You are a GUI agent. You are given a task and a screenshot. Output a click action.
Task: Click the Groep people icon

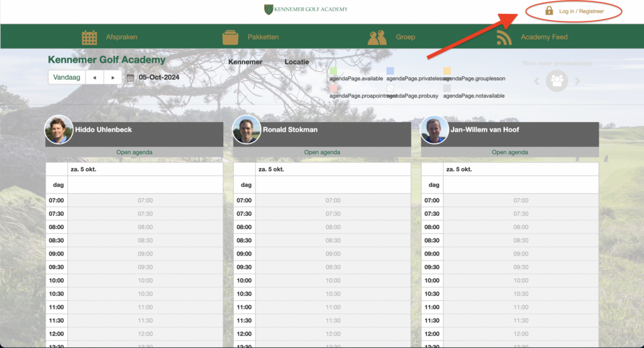click(377, 37)
